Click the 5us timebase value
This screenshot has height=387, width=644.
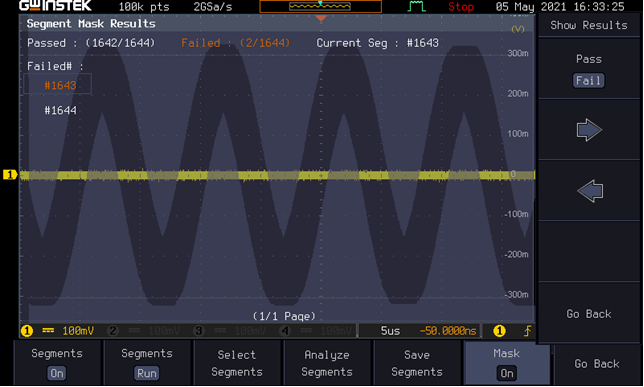pyautogui.click(x=390, y=331)
